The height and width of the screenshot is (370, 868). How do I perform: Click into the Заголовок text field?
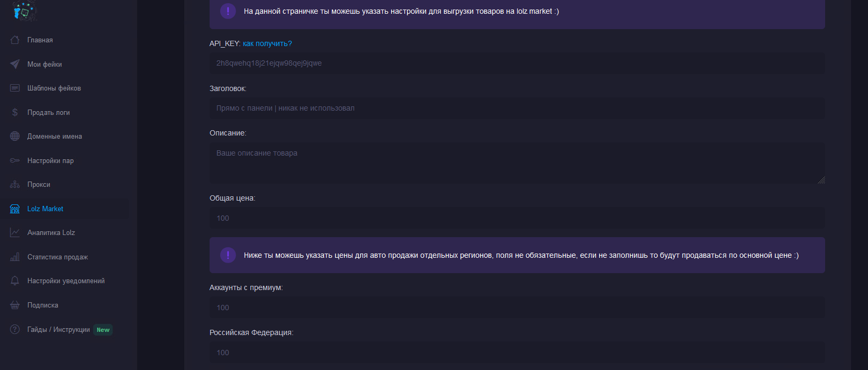point(517,109)
